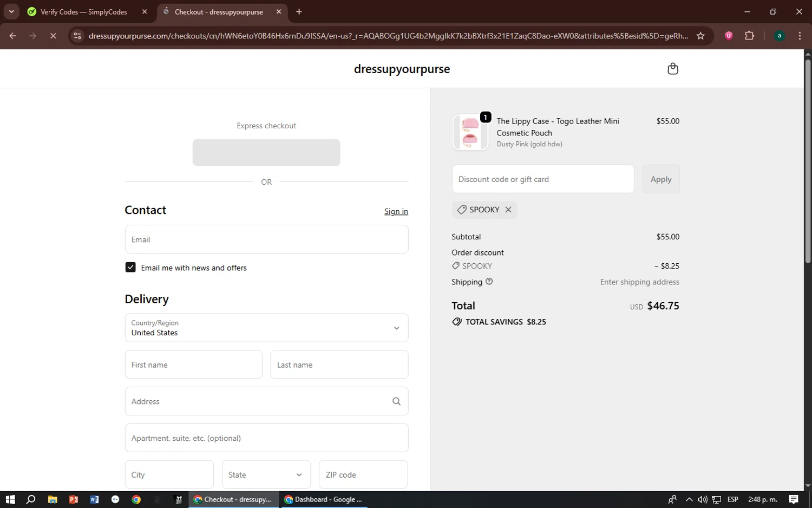Focus the Last name field
This screenshot has height=508, width=812.
tap(339, 364)
